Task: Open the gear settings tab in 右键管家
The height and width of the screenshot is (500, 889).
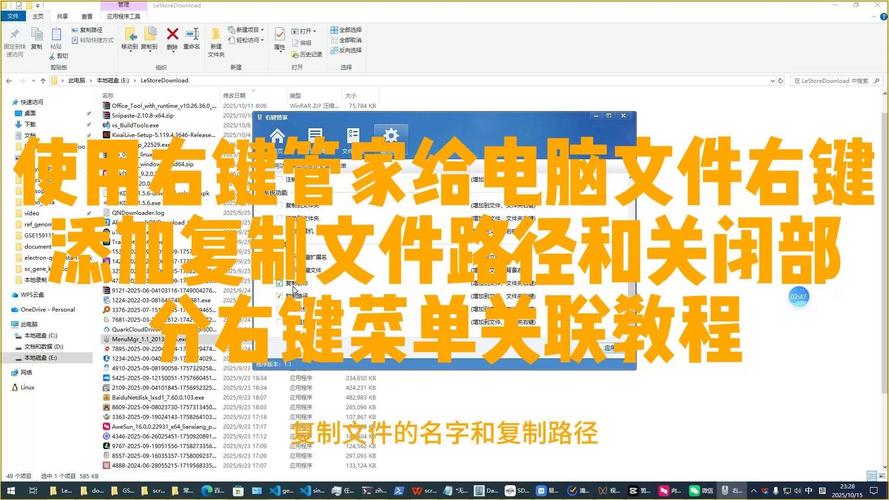Action: 391,136
